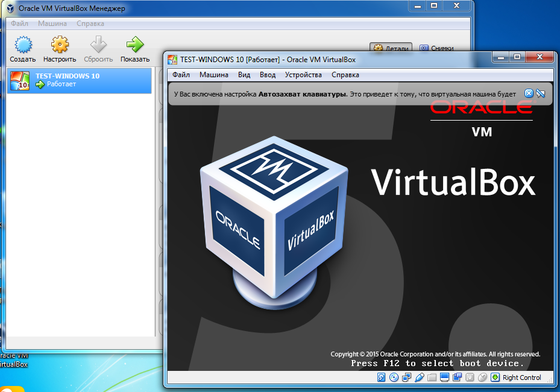The height and width of the screenshot is (392, 560).
Task: Click the Автозахват клавиатуры notification text
Action: tap(303, 94)
